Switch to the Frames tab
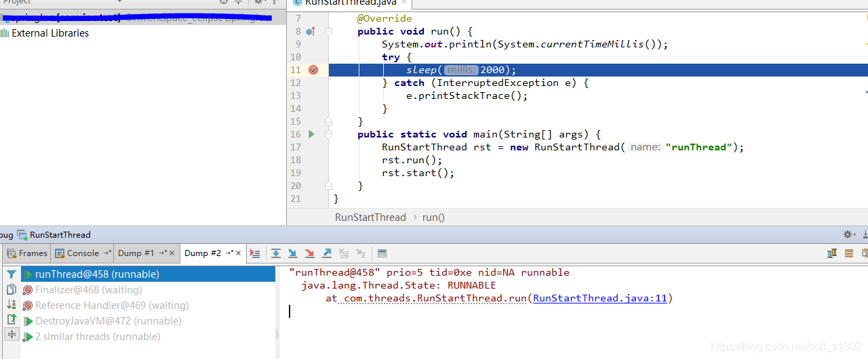The width and height of the screenshot is (868, 359). pyautogui.click(x=26, y=253)
